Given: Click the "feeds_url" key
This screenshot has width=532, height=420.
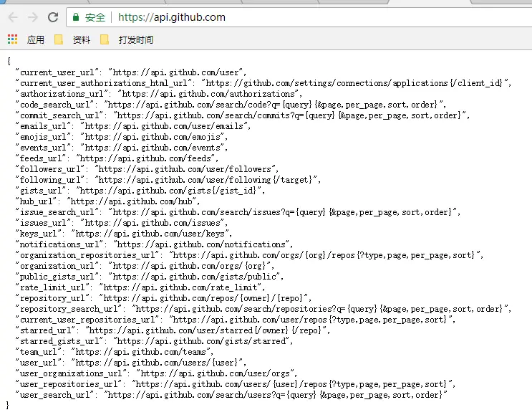Looking at the screenshot, I should pyautogui.click(x=41, y=158).
